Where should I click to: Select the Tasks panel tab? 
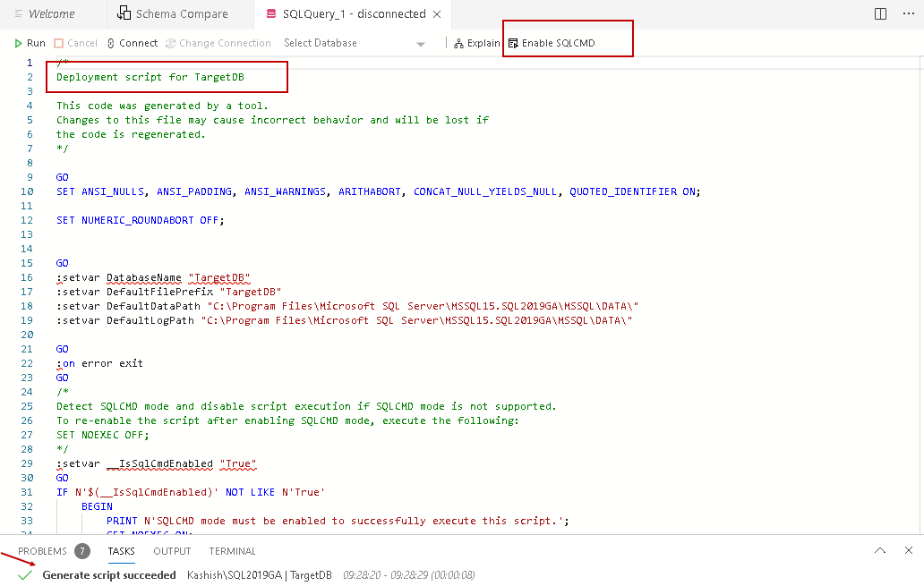[122, 551]
